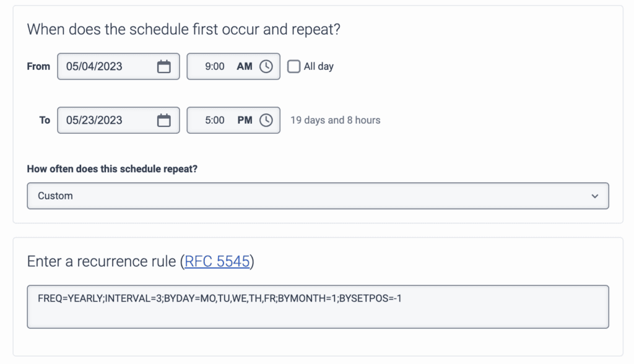The image size is (634, 364).
Task: Click the To field label
Action: pyautogui.click(x=45, y=120)
